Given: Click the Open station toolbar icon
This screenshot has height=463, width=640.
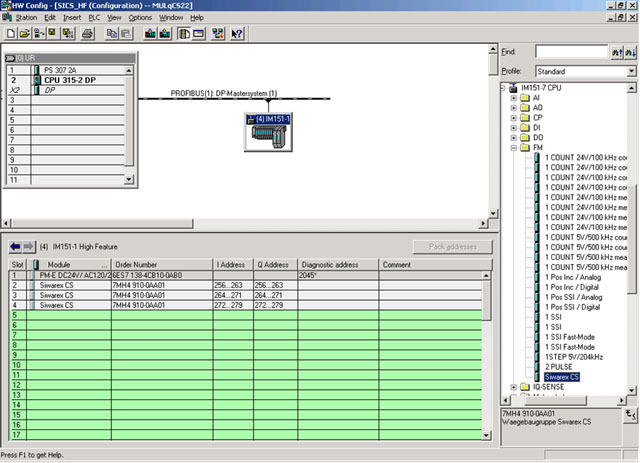Looking at the screenshot, I should [22, 33].
